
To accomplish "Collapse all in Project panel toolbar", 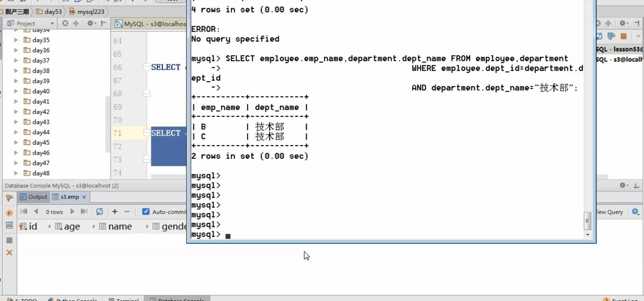I will tap(75, 23).
